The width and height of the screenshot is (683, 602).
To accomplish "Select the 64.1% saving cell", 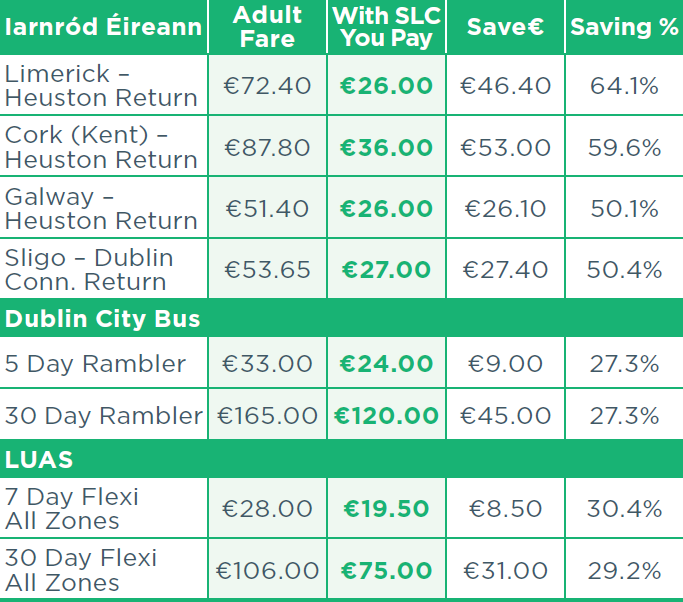I will pyautogui.click(x=624, y=85).
